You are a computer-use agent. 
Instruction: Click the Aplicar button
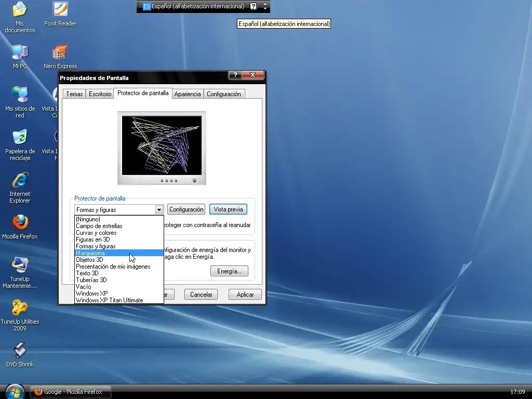point(245,295)
